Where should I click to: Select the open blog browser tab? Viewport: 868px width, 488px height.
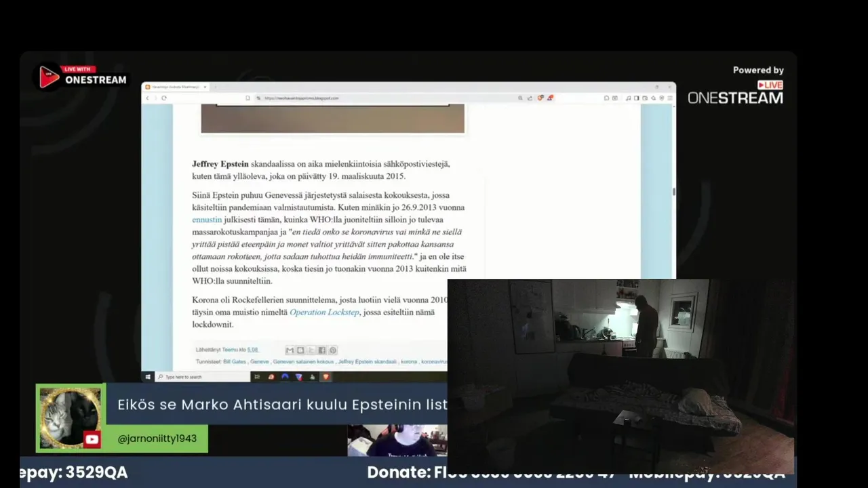tap(175, 87)
